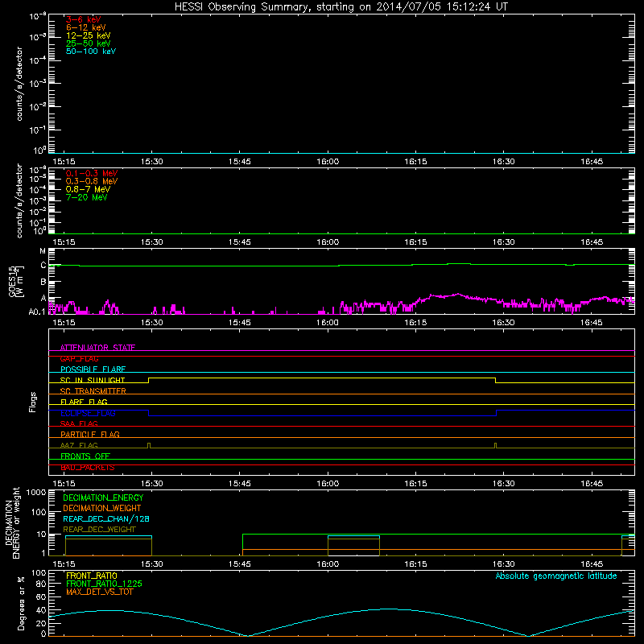Click the C class tick label on GOES axis

pyautogui.click(x=43, y=266)
